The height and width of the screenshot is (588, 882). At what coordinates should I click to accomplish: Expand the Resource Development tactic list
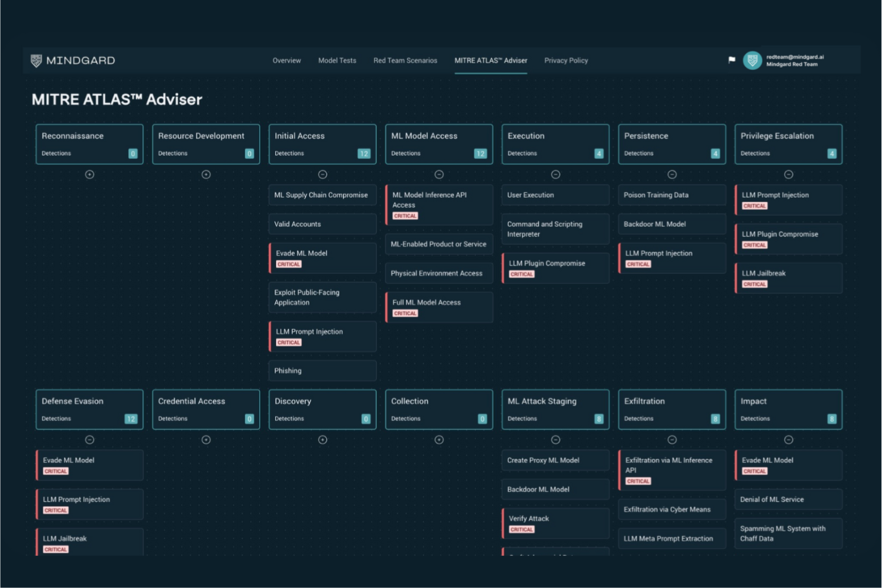(206, 175)
